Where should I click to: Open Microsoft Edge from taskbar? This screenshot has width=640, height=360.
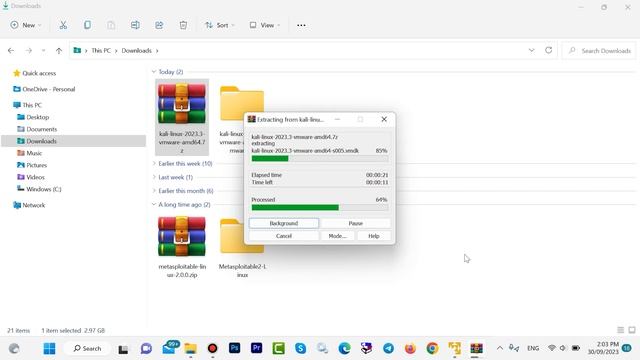(x=344, y=348)
